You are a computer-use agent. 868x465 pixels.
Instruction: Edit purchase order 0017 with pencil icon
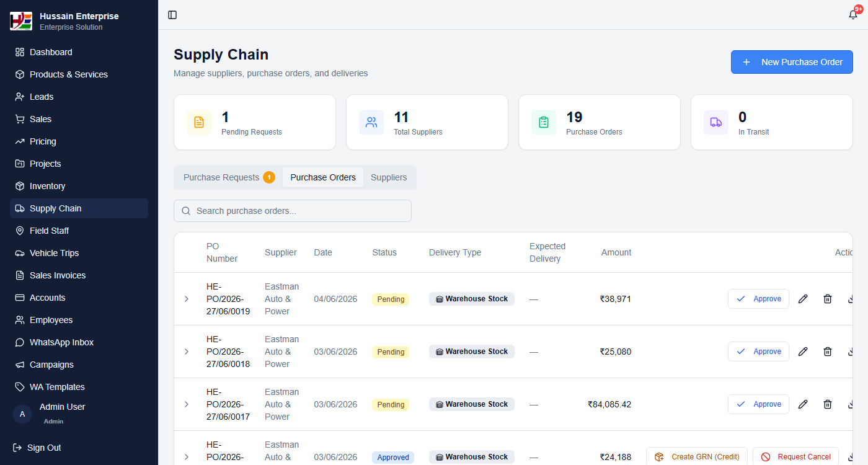pos(803,404)
